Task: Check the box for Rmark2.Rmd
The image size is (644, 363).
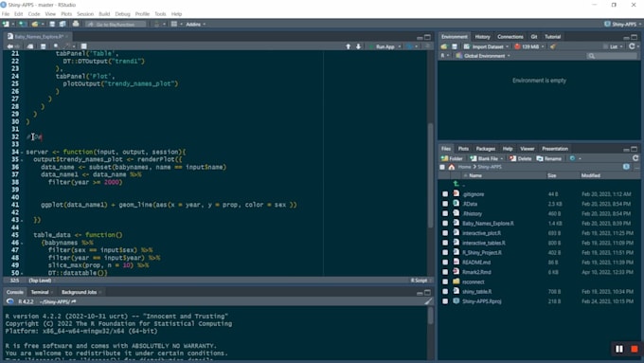Action: 445,272
